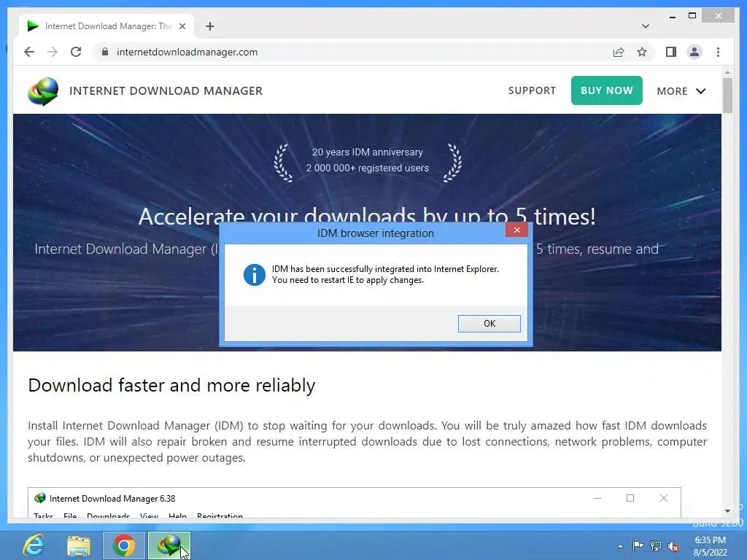Show hidden tray icons arrow
747x560 pixels.
[x=620, y=546]
